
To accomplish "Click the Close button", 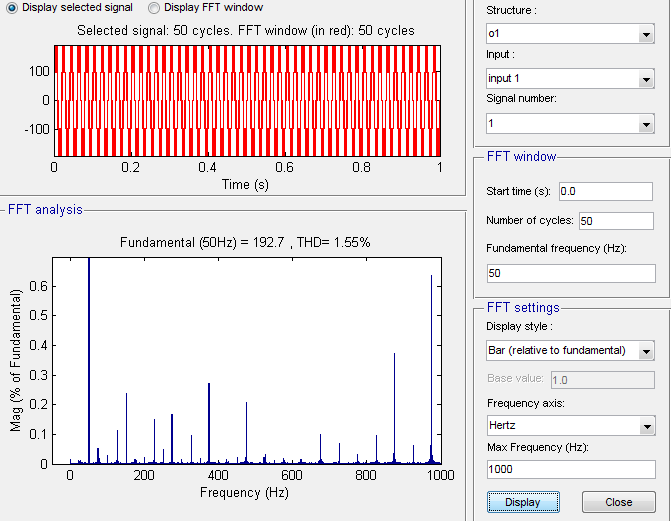I will 618,502.
